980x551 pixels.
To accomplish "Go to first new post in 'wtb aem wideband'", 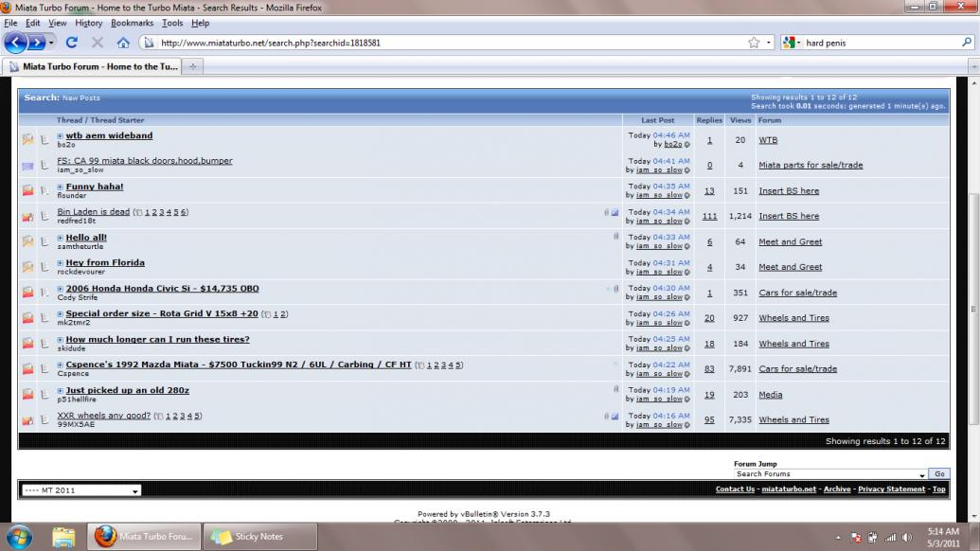I will (x=60, y=135).
